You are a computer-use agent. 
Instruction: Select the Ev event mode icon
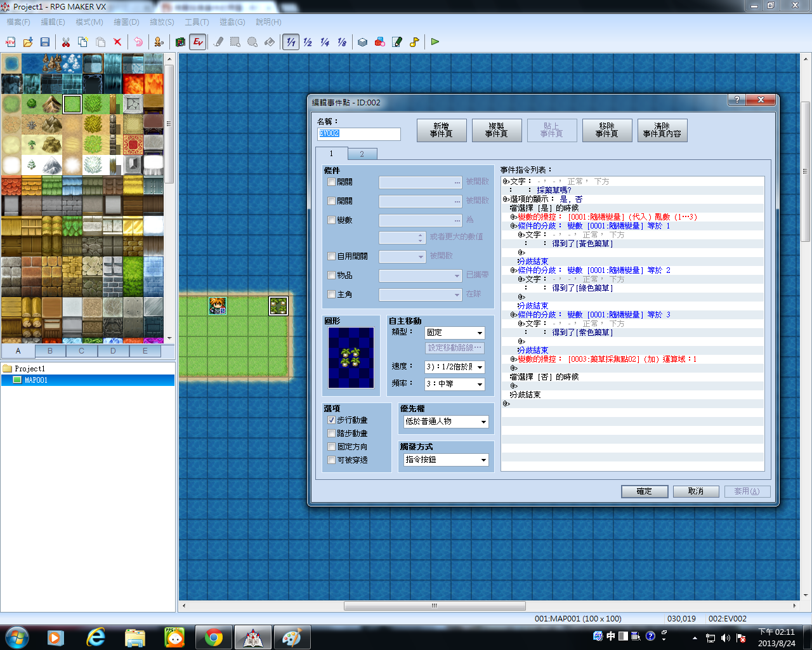coord(198,42)
